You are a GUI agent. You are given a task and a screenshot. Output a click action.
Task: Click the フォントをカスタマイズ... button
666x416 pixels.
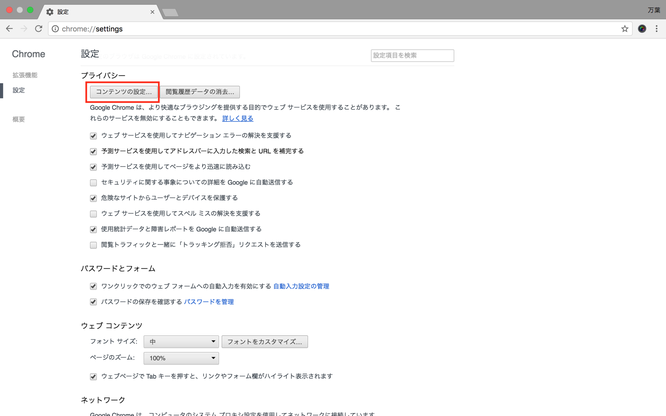coord(265,342)
